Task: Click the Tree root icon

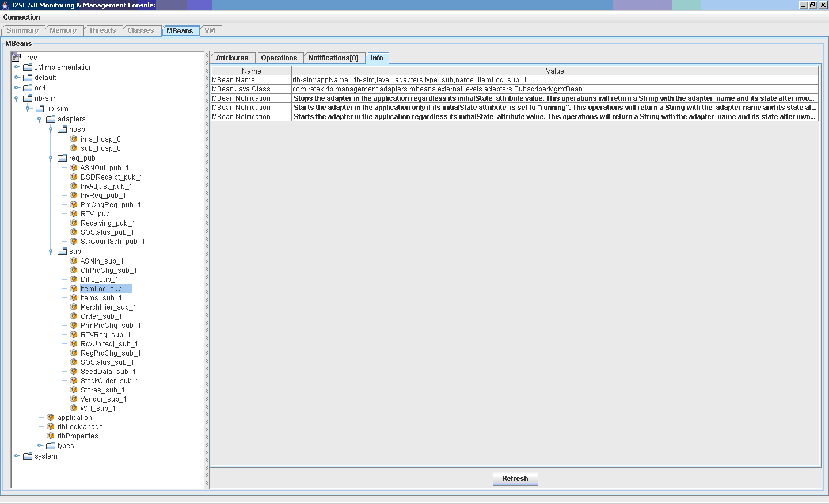Action: [16, 57]
